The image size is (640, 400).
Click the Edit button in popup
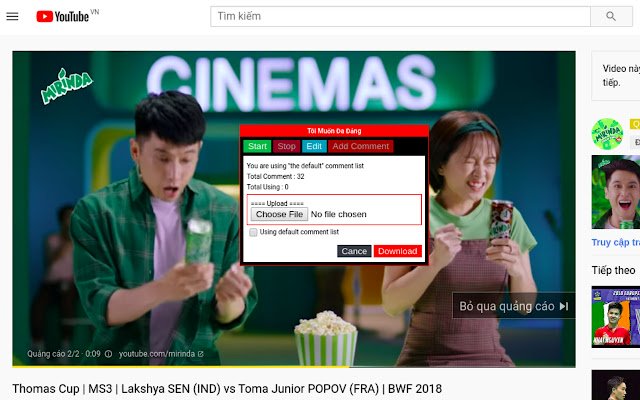pyautogui.click(x=314, y=146)
